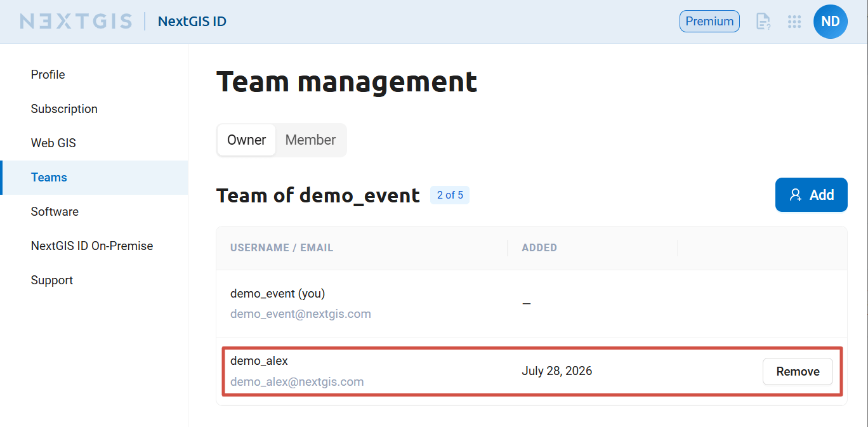Image resolution: width=868 pixels, height=427 pixels.
Task: Open the apps grid menu
Action: (794, 22)
